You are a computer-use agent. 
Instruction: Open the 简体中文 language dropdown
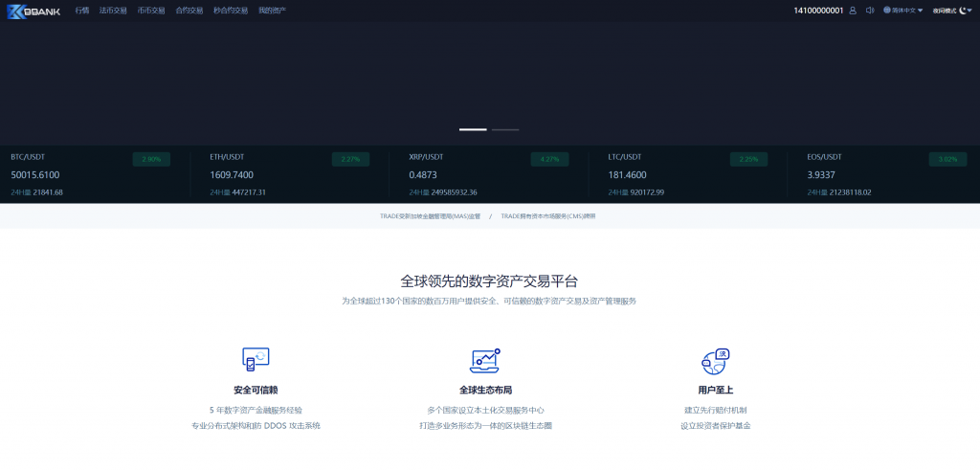click(903, 11)
